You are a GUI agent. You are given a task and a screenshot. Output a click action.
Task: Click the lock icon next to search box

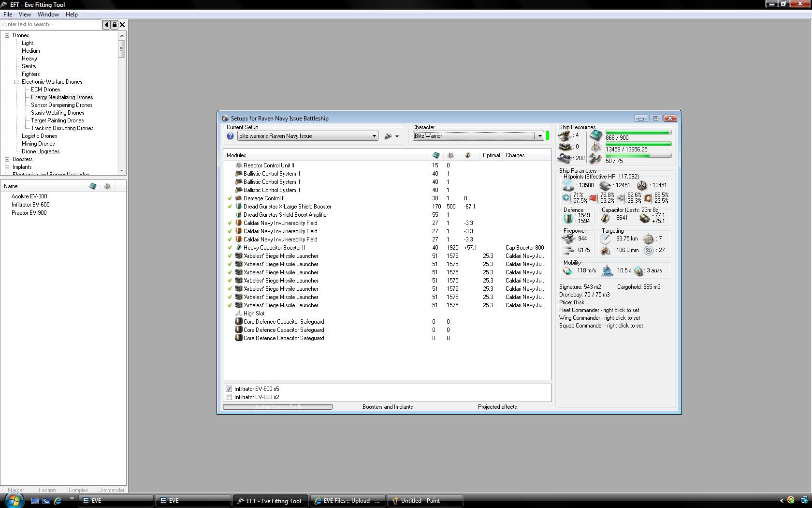pyautogui.click(x=115, y=25)
